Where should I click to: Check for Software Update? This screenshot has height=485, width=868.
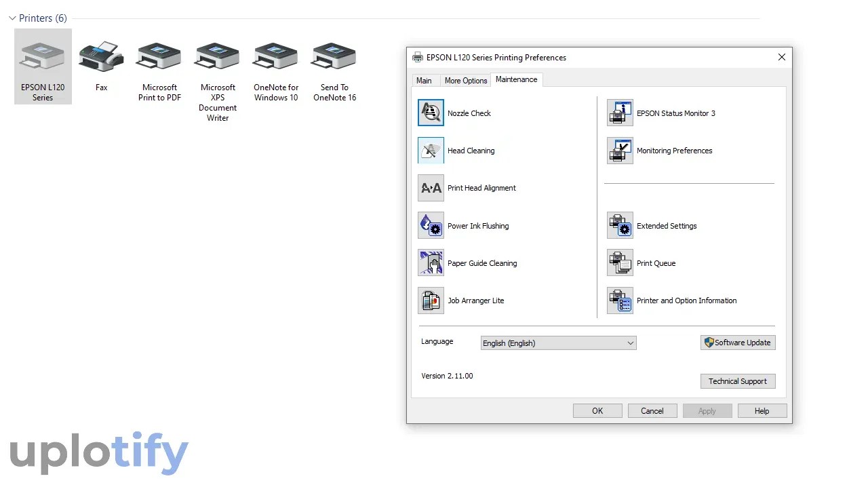point(738,343)
